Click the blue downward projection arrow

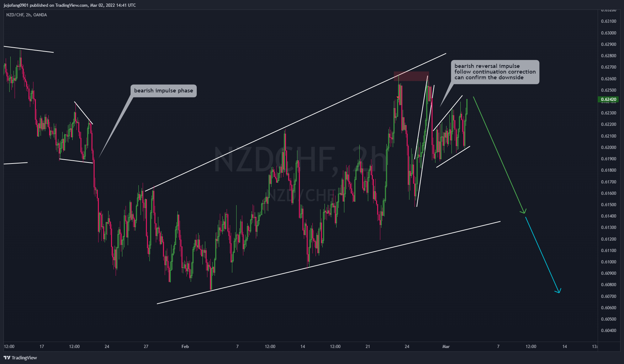coord(543,255)
